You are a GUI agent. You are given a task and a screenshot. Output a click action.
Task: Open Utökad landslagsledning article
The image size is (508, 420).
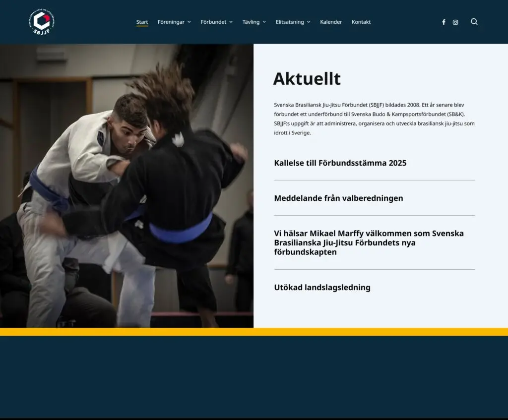(322, 288)
